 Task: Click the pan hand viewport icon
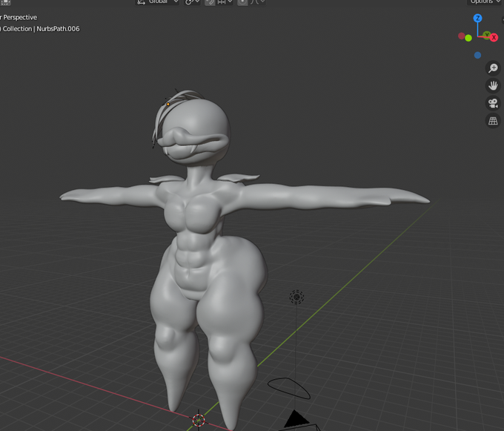click(x=493, y=85)
